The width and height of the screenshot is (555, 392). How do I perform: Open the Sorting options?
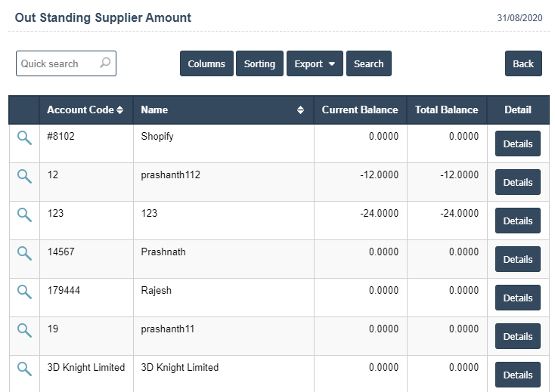coord(259,64)
